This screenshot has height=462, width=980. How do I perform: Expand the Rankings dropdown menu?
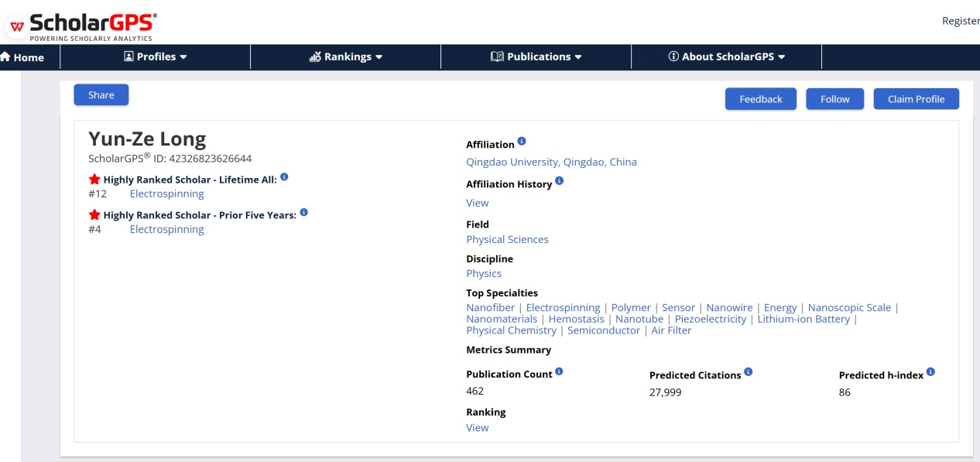pos(346,56)
